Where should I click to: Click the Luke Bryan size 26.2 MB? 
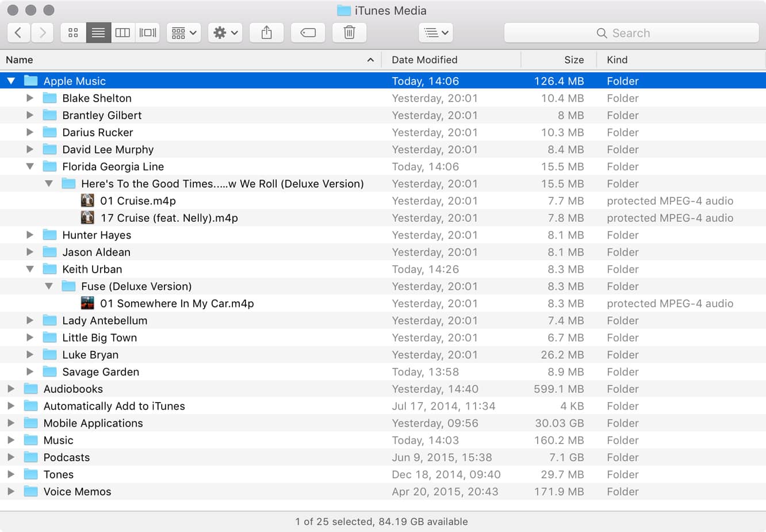coord(562,355)
